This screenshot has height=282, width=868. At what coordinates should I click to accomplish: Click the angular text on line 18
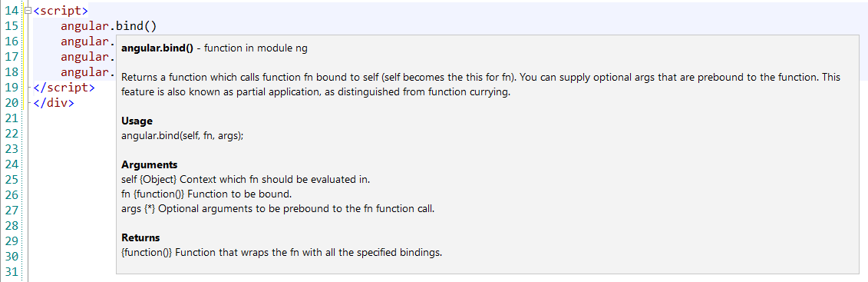84,72
